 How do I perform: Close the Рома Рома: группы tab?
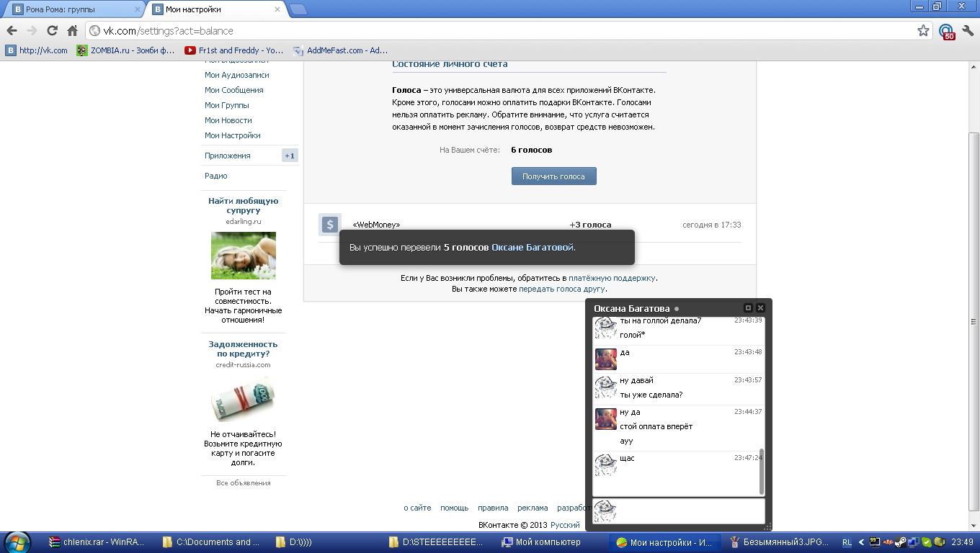click(x=138, y=9)
